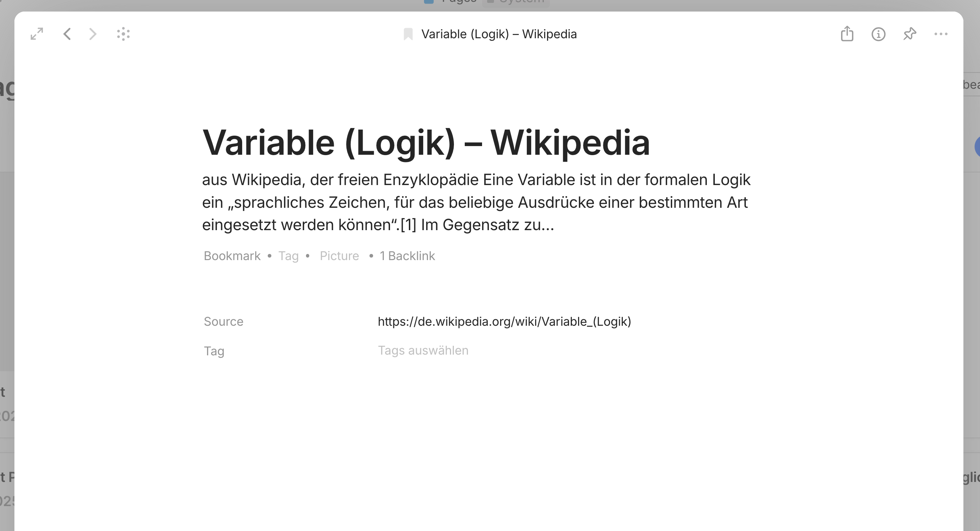Go back to the previous object
The height and width of the screenshot is (531, 980).
coord(67,34)
